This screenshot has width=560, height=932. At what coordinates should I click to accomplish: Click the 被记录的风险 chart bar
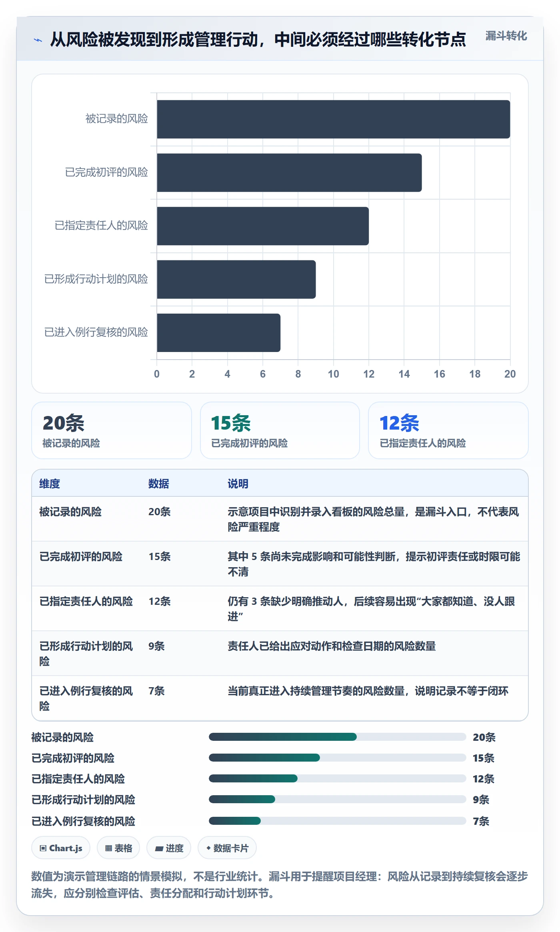pyautogui.click(x=334, y=119)
